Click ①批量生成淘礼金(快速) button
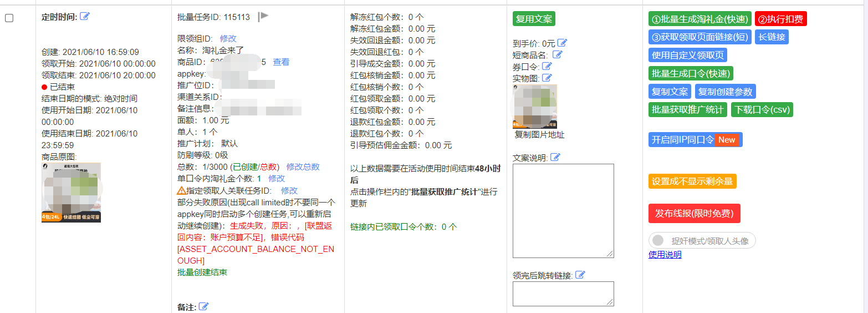 (700, 19)
